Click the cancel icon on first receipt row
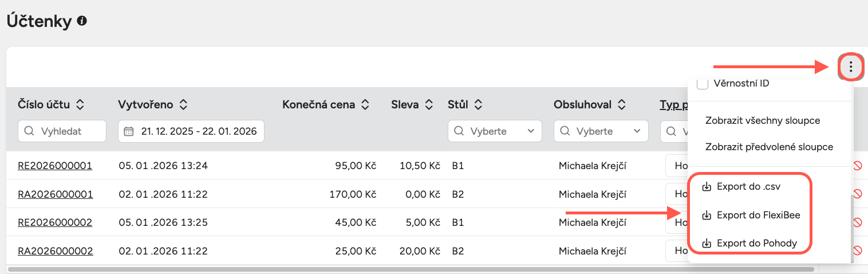This screenshot has width=868, height=274. coord(857,166)
